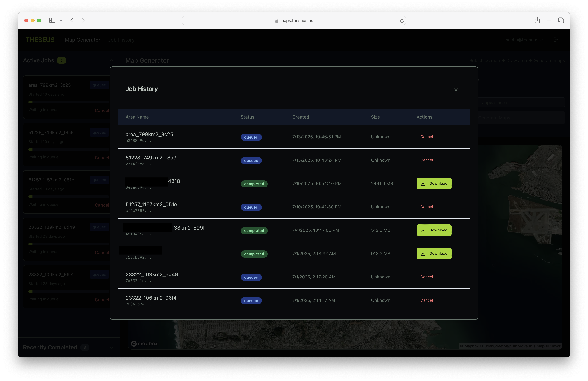Collapse the Active Jobs section
The height and width of the screenshot is (381, 588).
112,61
